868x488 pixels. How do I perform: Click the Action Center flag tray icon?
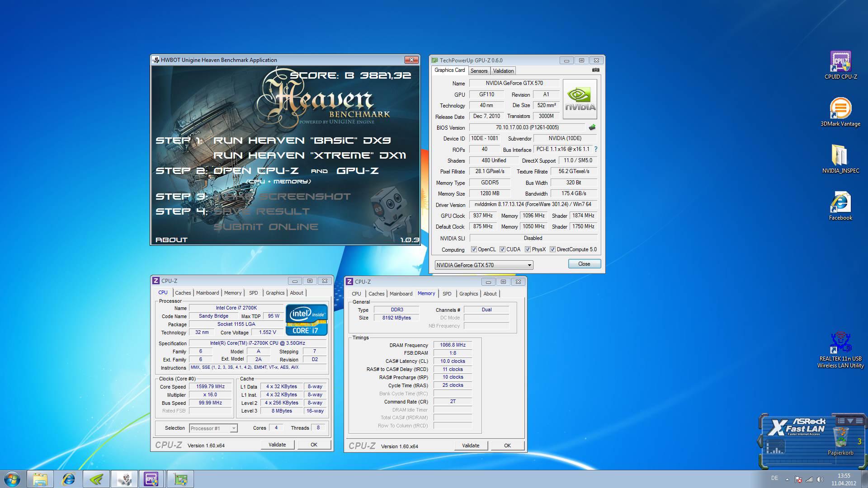[x=798, y=479]
